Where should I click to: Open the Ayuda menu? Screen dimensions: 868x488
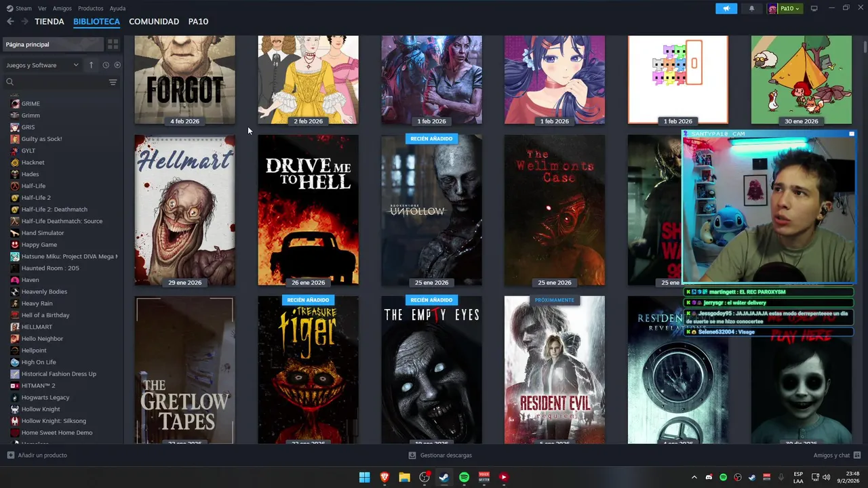coord(117,8)
